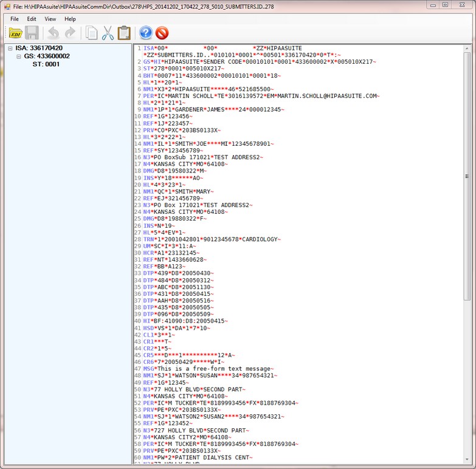The width and height of the screenshot is (476, 469).
Task: Select the ST: 0001 tree item
Action: tap(46, 64)
